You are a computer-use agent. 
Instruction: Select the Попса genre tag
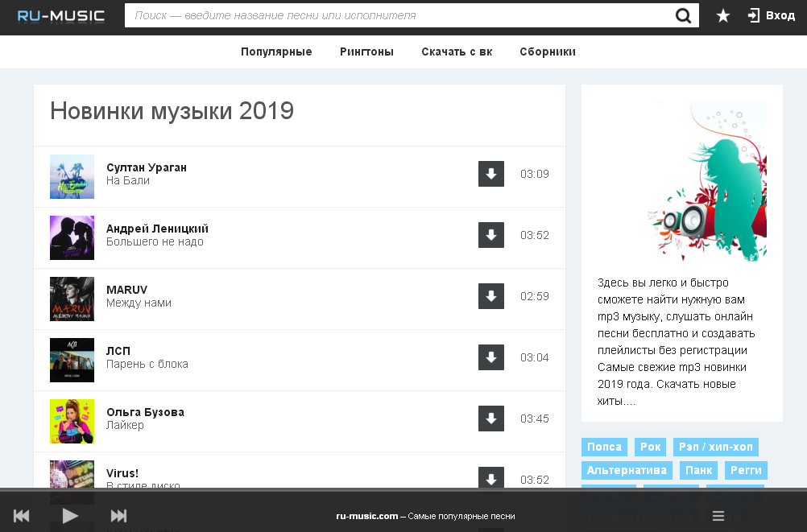[604, 447]
